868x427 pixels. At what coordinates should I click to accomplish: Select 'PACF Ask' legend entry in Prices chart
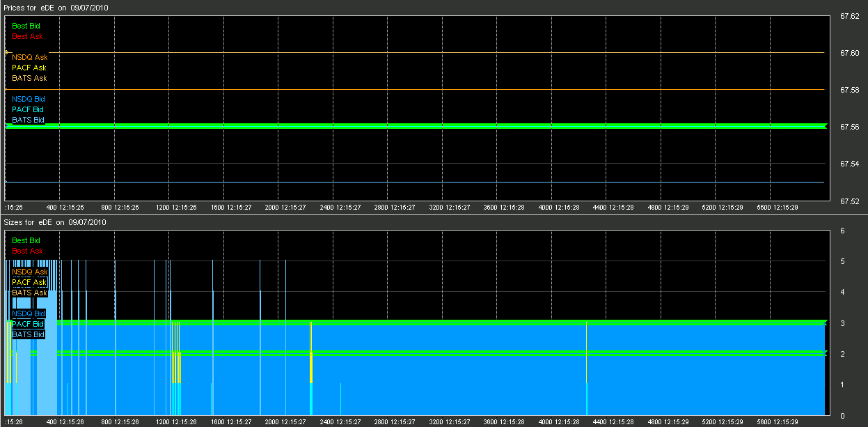tap(29, 68)
